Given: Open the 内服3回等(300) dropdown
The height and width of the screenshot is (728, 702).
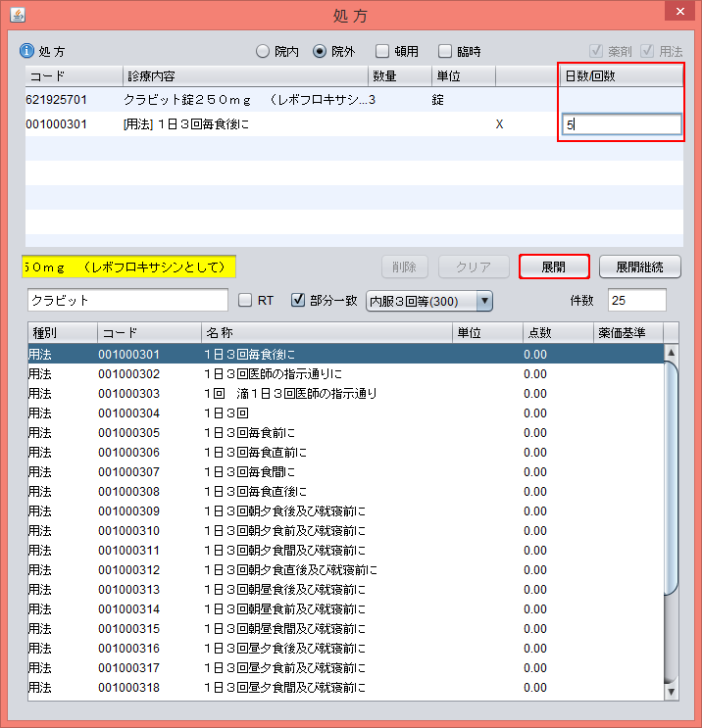Looking at the screenshot, I should (x=429, y=300).
